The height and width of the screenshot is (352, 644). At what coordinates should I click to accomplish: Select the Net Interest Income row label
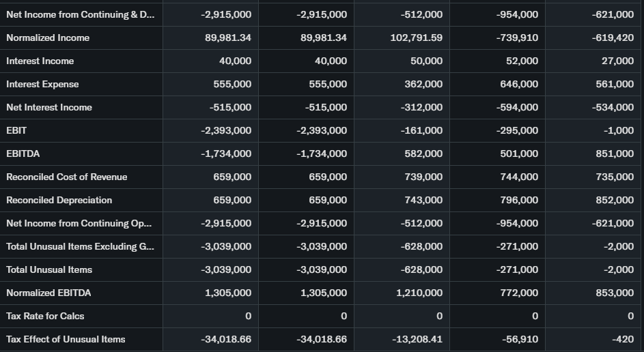(49, 107)
